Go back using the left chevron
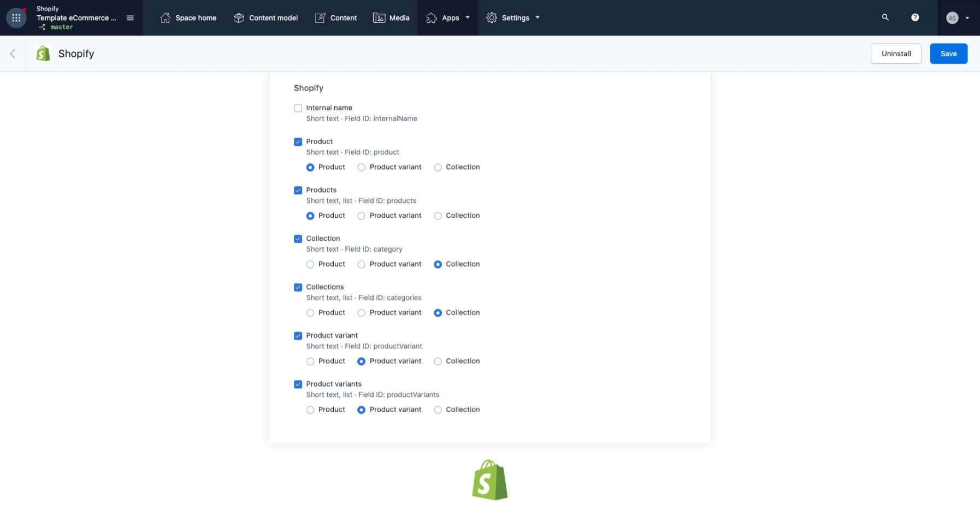Image resolution: width=980 pixels, height=516 pixels. [x=13, y=54]
